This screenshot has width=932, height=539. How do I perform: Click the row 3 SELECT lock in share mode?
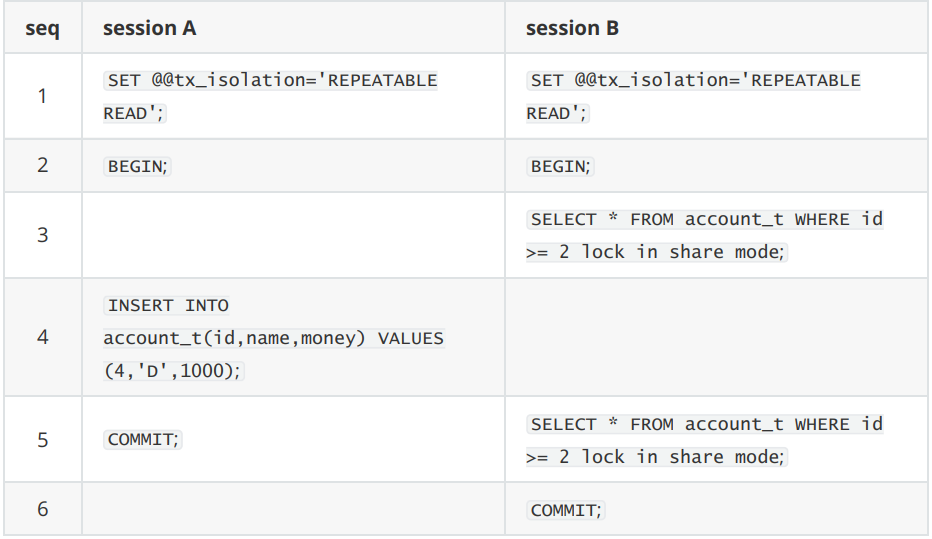coord(705,235)
